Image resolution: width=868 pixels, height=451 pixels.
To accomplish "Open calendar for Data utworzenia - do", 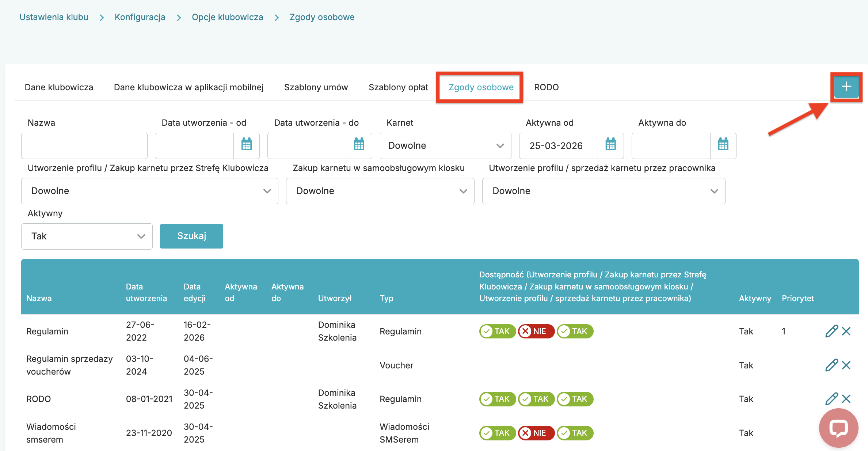I will [x=359, y=145].
